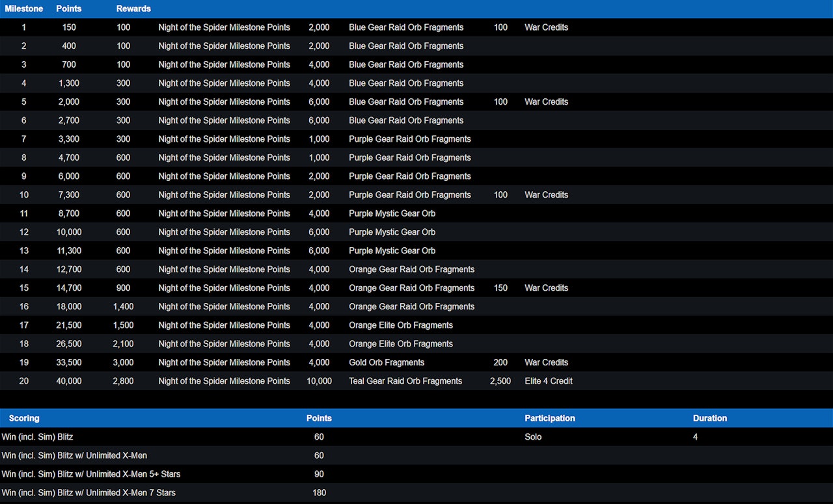This screenshot has height=504, width=833.
Task: Click the "1,500" milestone points reward
Action: (x=123, y=325)
